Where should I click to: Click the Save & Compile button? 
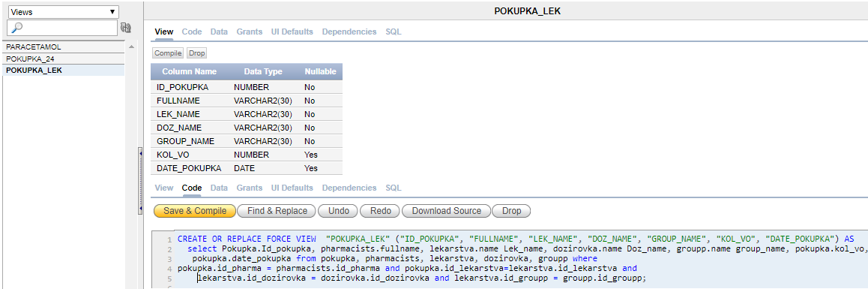195,211
